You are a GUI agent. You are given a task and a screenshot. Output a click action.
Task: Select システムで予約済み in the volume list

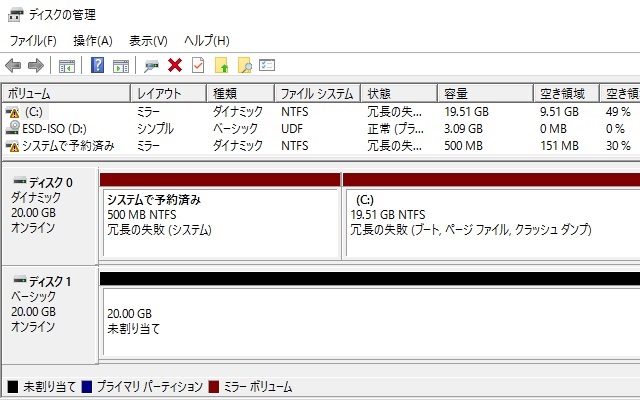68,146
